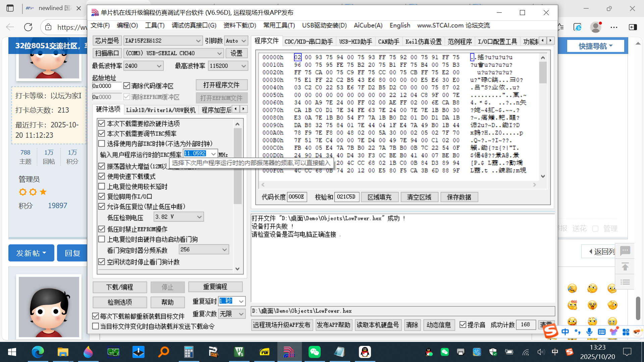Click the Windows Search icon
Image resolution: width=644 pixels, height=362 pixels.
click(163, 352)
